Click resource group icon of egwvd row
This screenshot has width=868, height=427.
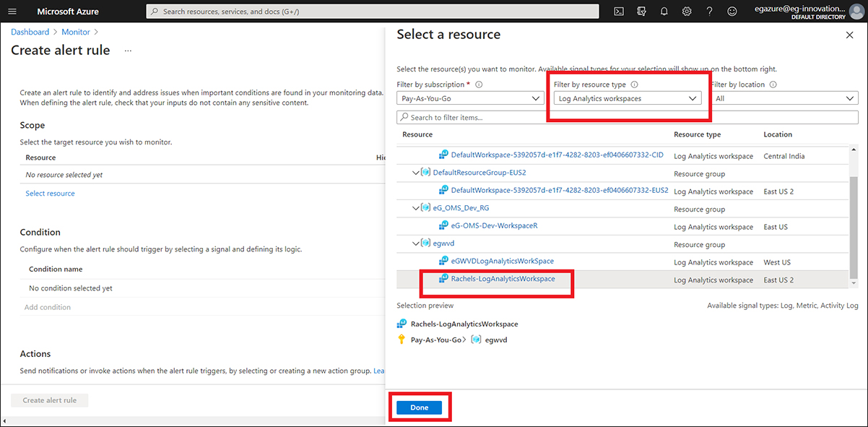[x=425, y=243]
